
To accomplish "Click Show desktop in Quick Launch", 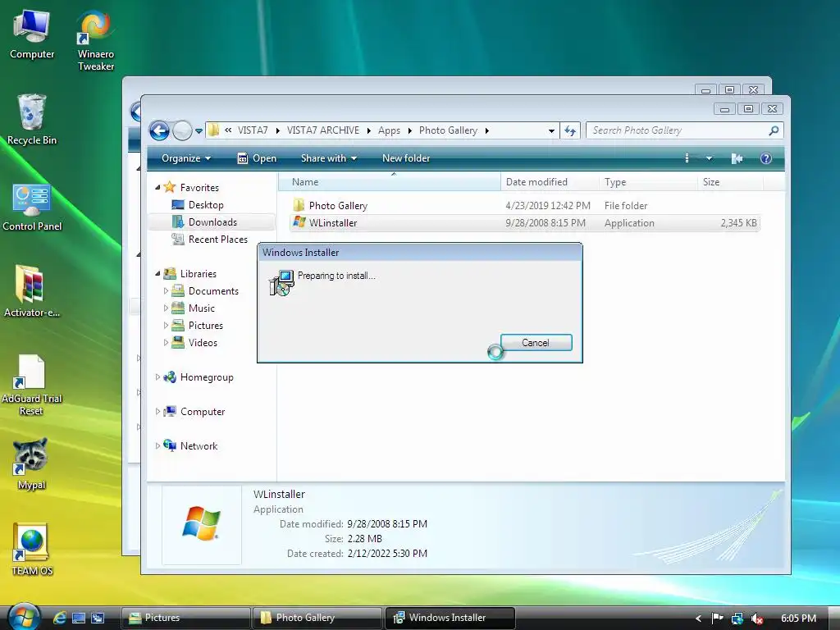I will pos(79,618).
